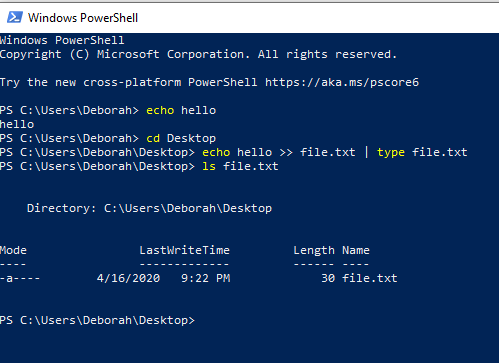Click the '-a----' mode attribute text

pos(20,278)
